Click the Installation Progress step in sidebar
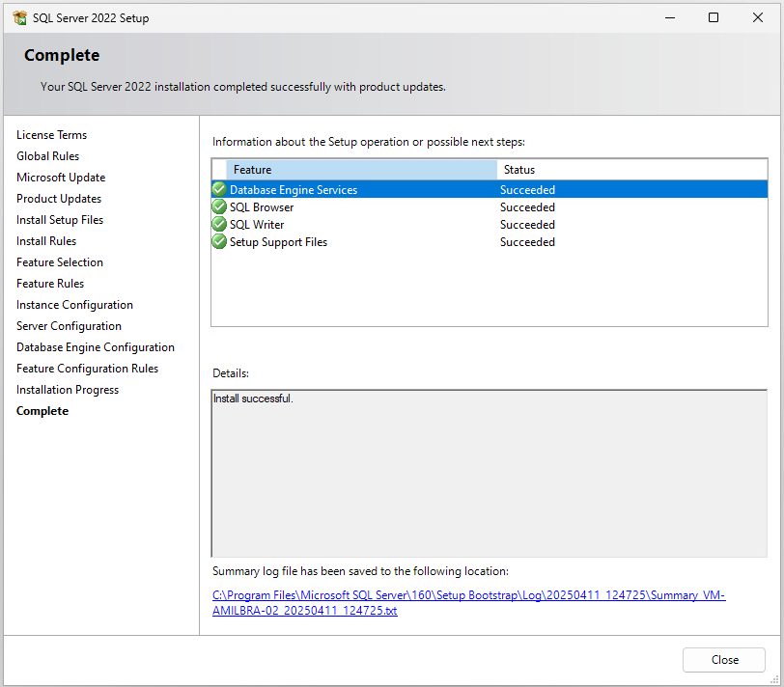Image resolution: width=784 pixels, height=687 pixels. tap(68, 390)
